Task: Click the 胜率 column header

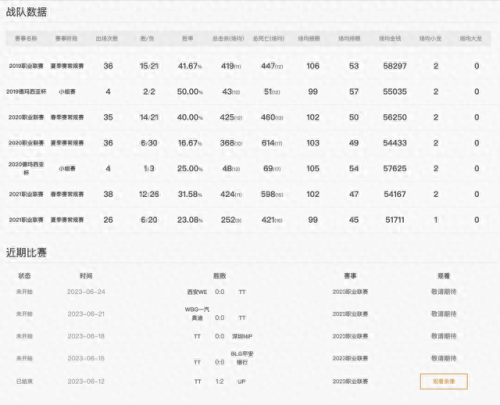Action: [188, 39]
